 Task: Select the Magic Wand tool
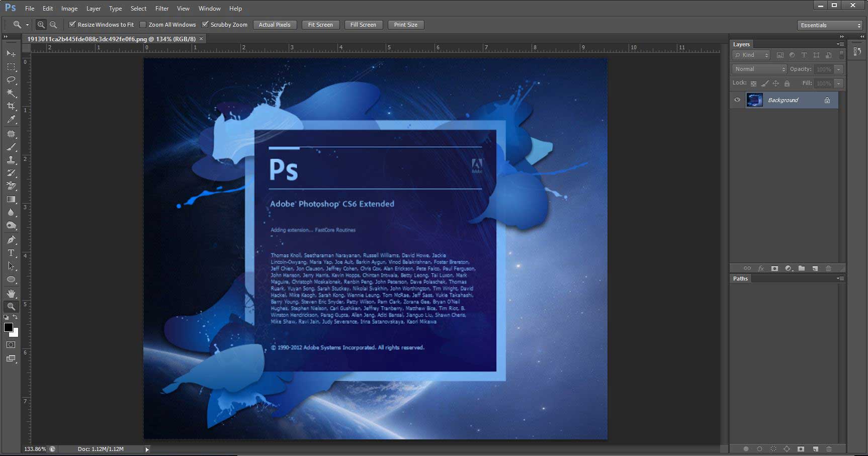pos(11,93)
